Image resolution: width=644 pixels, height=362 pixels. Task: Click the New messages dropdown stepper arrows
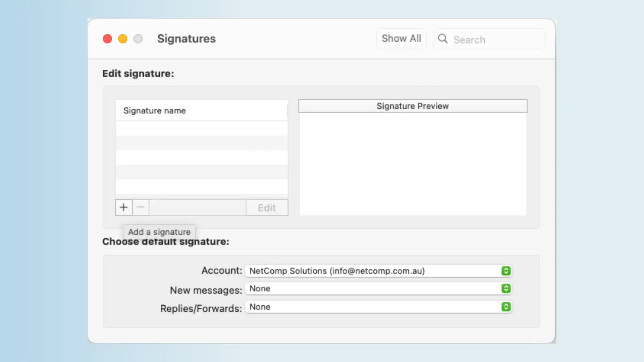coord(505,288)
